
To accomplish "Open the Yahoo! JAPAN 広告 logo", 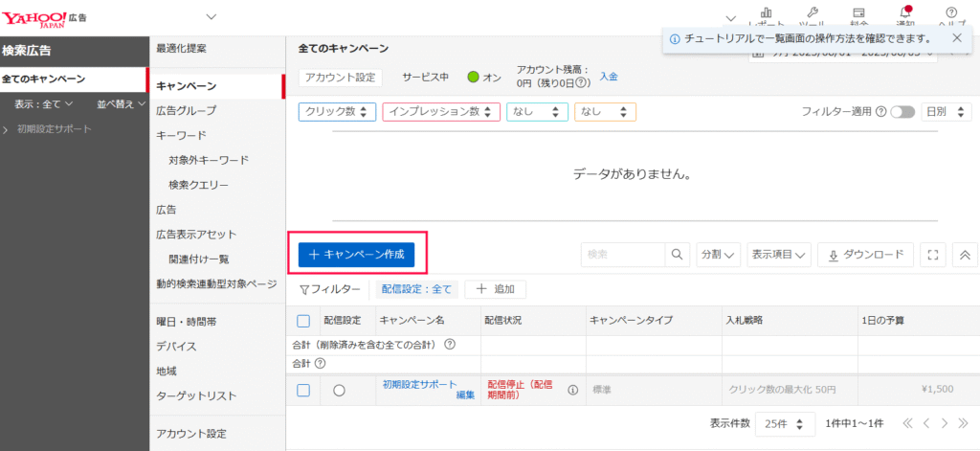I will coord(44,17).
